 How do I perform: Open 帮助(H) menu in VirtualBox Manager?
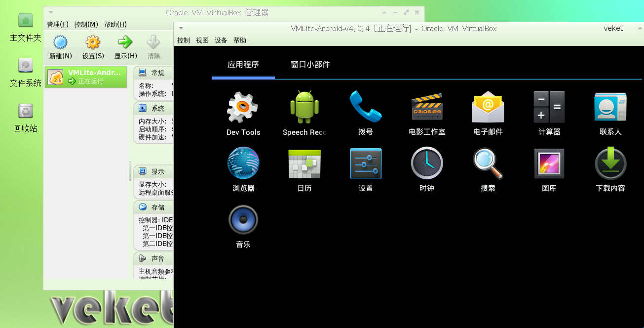tap(115, 24)
